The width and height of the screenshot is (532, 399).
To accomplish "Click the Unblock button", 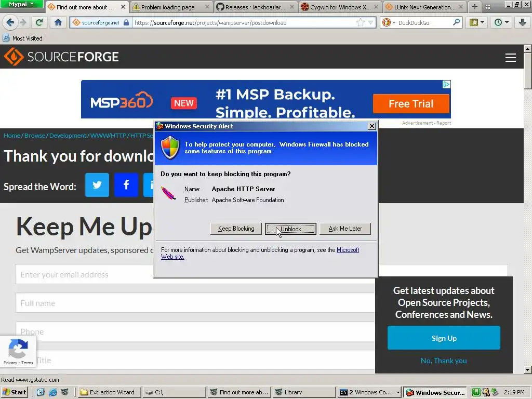I will pyautogui.click(x=290, y=229).
